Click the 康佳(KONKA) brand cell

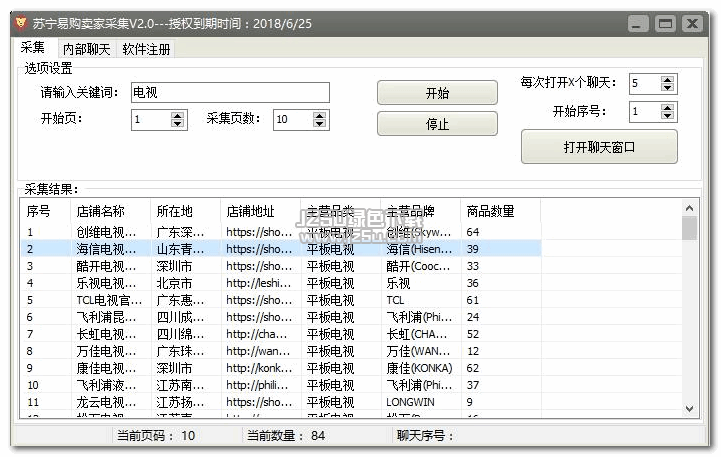(419, 368)
